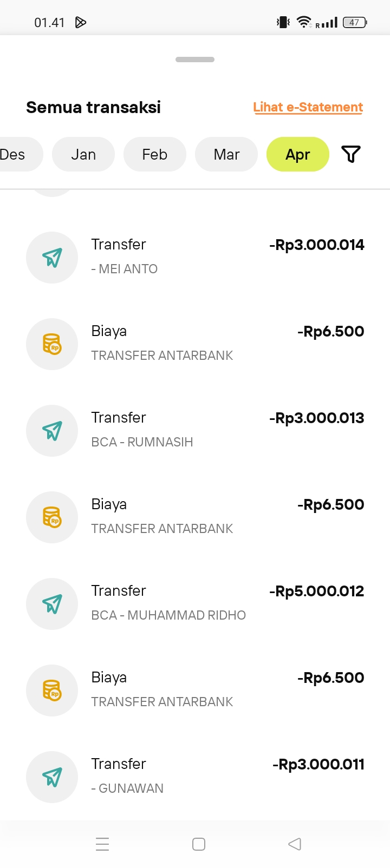Select the Jan month tab
The height and width of the screenshot is (868, 390).
click(x=83, y=154)
